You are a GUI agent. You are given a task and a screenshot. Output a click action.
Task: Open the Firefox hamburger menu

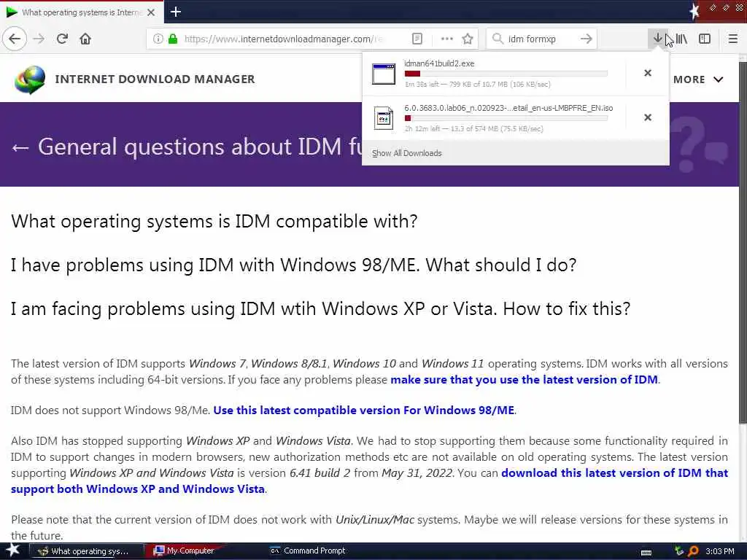pyautogui.click(x=732, y=39)
